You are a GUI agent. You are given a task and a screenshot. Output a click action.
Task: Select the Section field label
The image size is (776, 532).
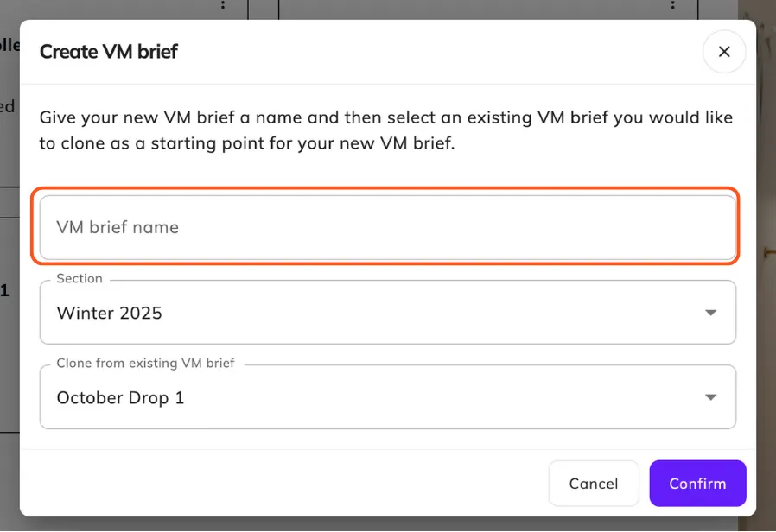pyautogui.click(x=79, y=278)
